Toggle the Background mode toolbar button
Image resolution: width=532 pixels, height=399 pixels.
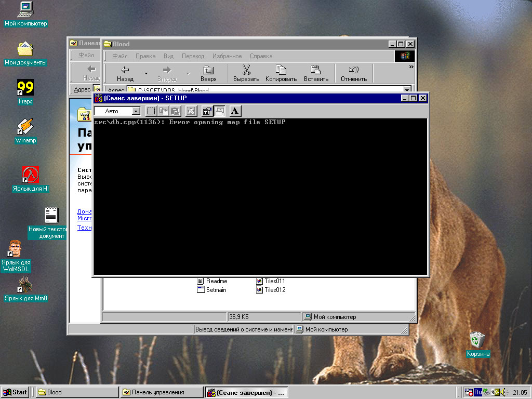(219, 111)
